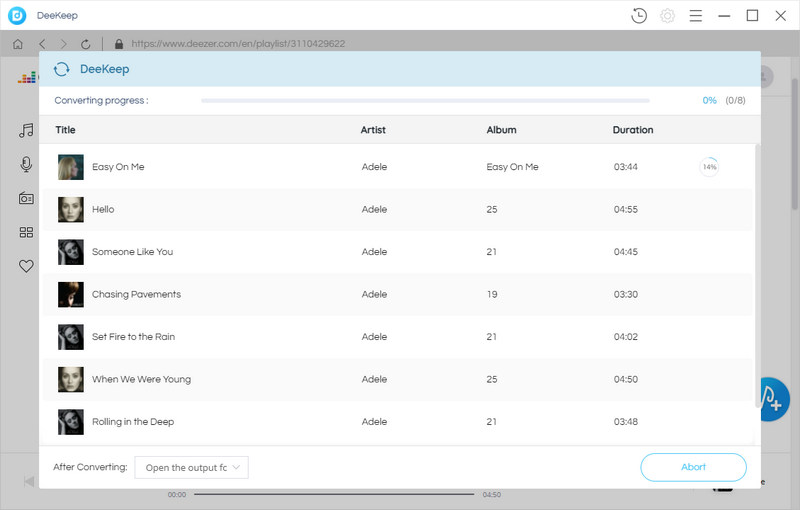The width and height of the screenshot is (800, 510).
Task: Click the Duration column header
Action: click(x=633, y=130)
